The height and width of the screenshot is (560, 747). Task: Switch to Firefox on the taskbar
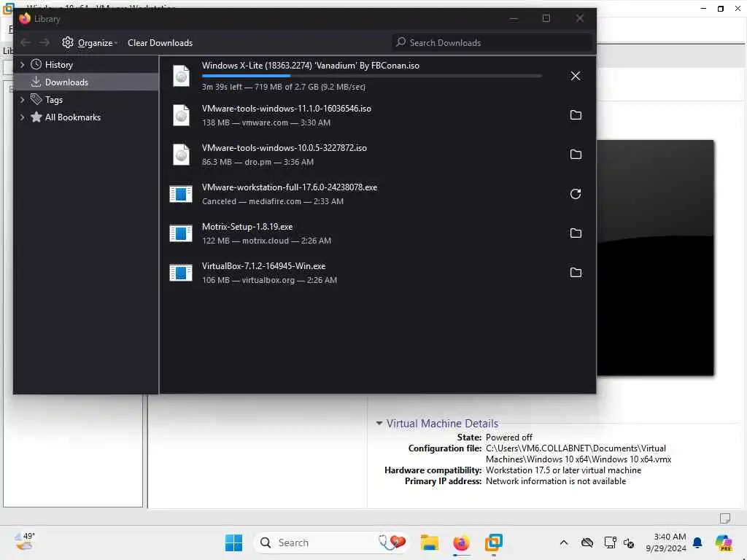(x=461, y=542)
